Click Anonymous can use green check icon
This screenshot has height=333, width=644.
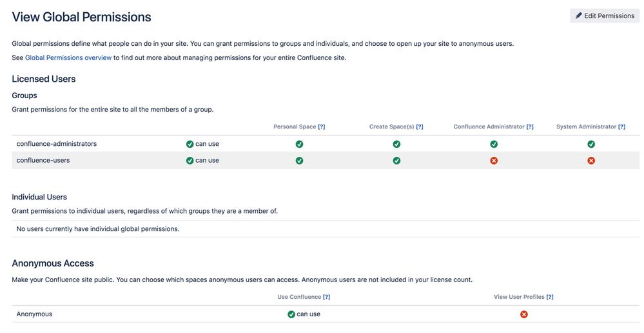(x=291, y=314)
